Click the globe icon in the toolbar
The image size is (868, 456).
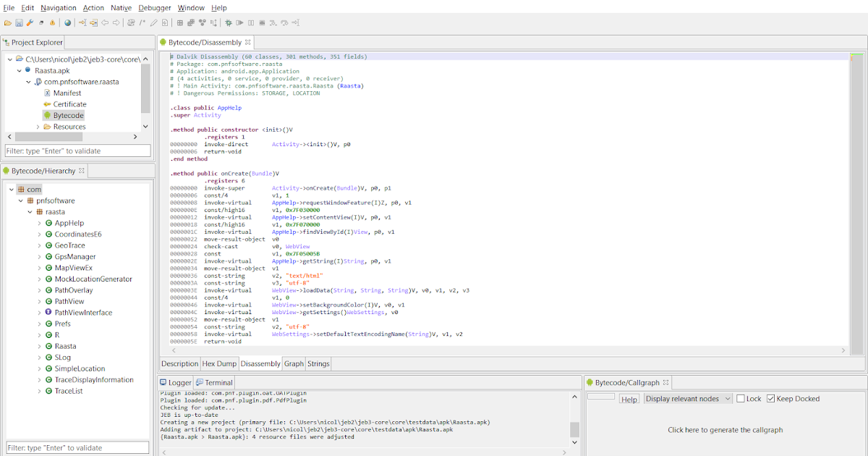tap(67, 22)
